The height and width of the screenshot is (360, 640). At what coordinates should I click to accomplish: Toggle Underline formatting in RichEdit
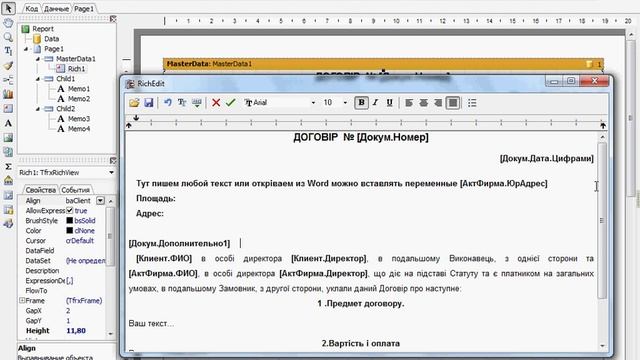tap(389, 103)
